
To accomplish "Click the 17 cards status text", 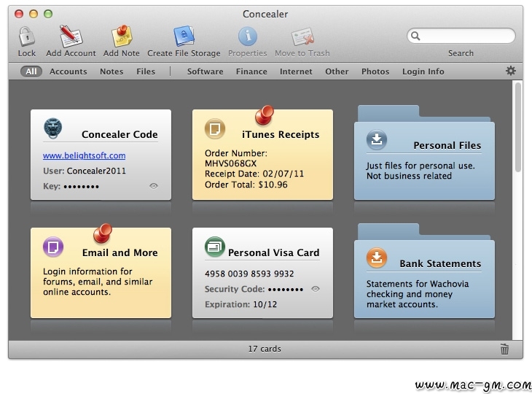I will [265, 349].
